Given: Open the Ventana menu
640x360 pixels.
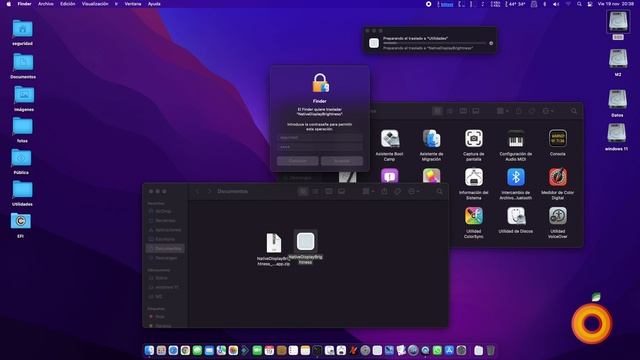Looking at the screenshot, I should (133, 4).
